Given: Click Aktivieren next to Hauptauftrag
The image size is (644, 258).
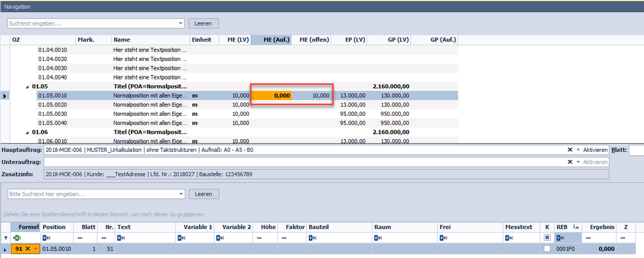Looking at the screenshot, I should 595,150.
